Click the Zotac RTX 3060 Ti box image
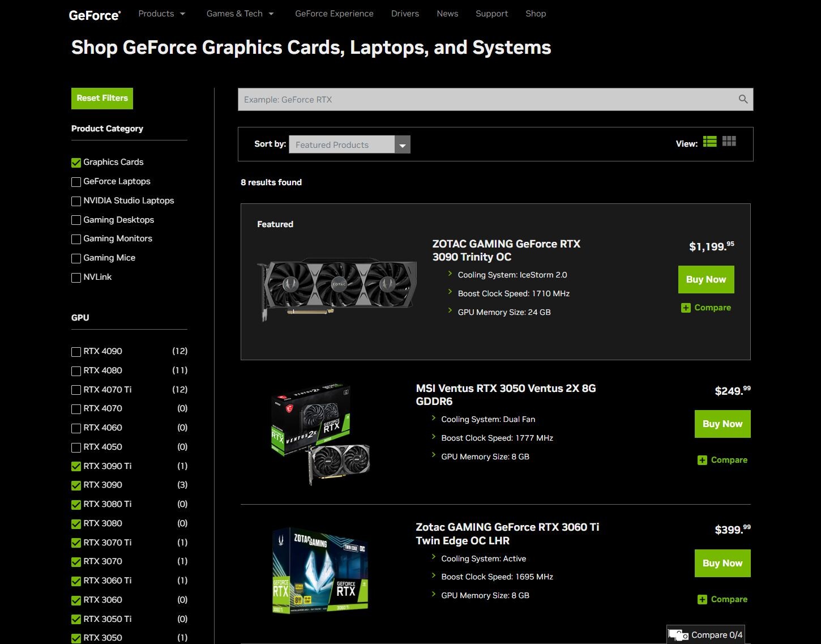 coord(320,570)
